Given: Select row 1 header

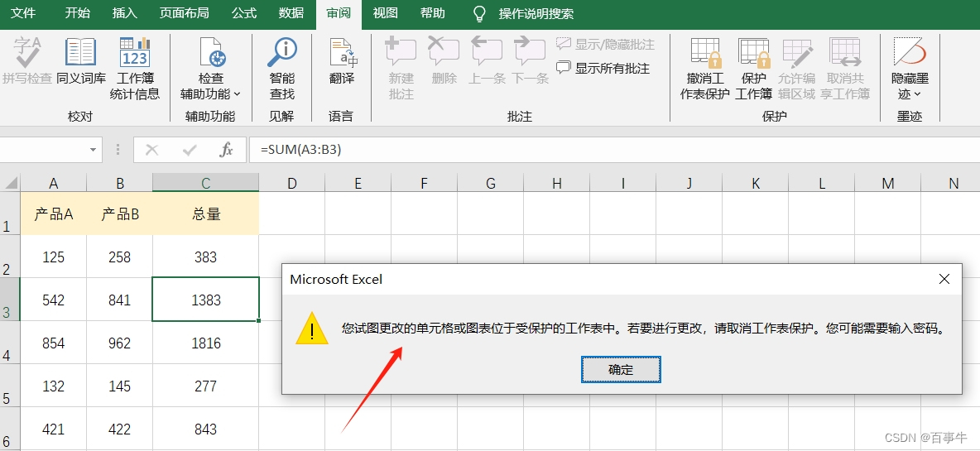Looking at the screenshot, I should tap(10, 214).
